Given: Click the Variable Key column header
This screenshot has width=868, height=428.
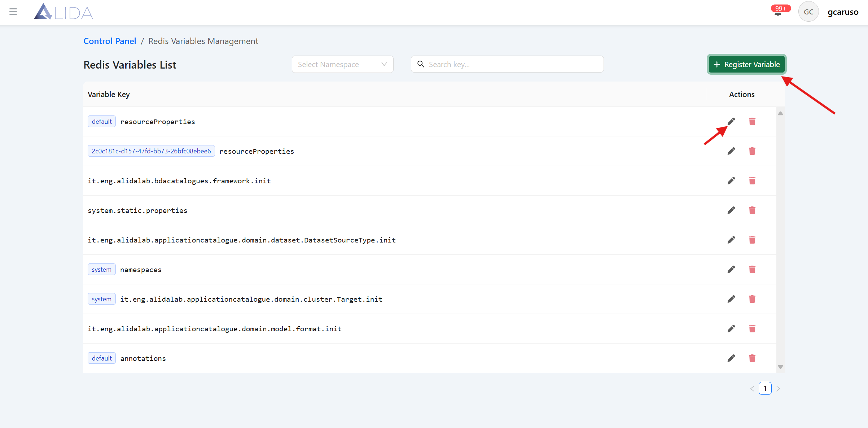Looking at the screenshot, I should pos(109,95).
